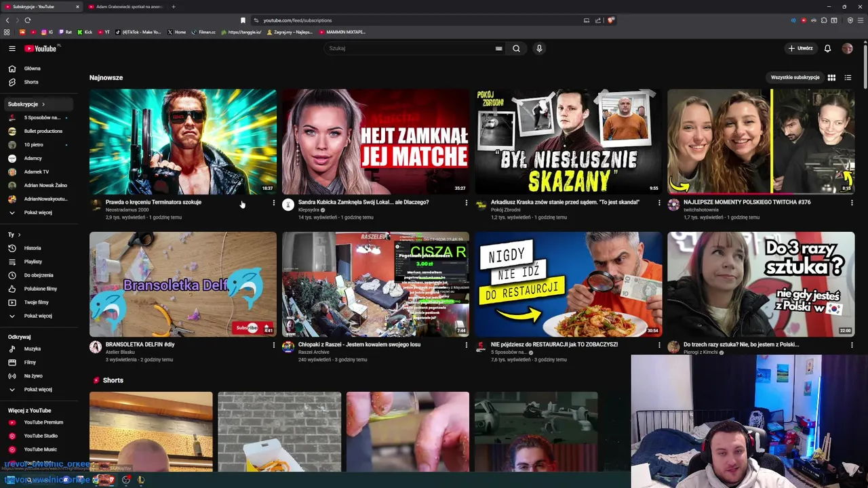The width and height of the screenshot is (868, 488).
Task: Open Terminator video thumbnail
Action: (x=183, y=142)
